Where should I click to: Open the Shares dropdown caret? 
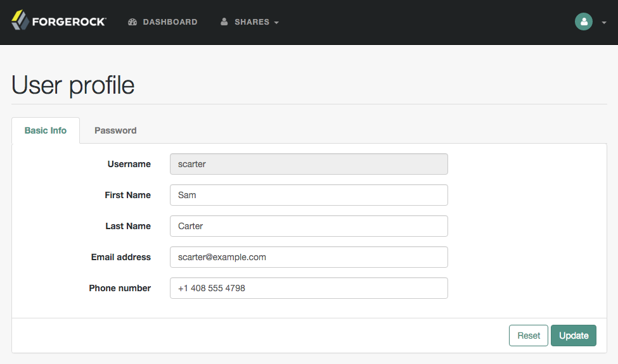coord(276,22)
